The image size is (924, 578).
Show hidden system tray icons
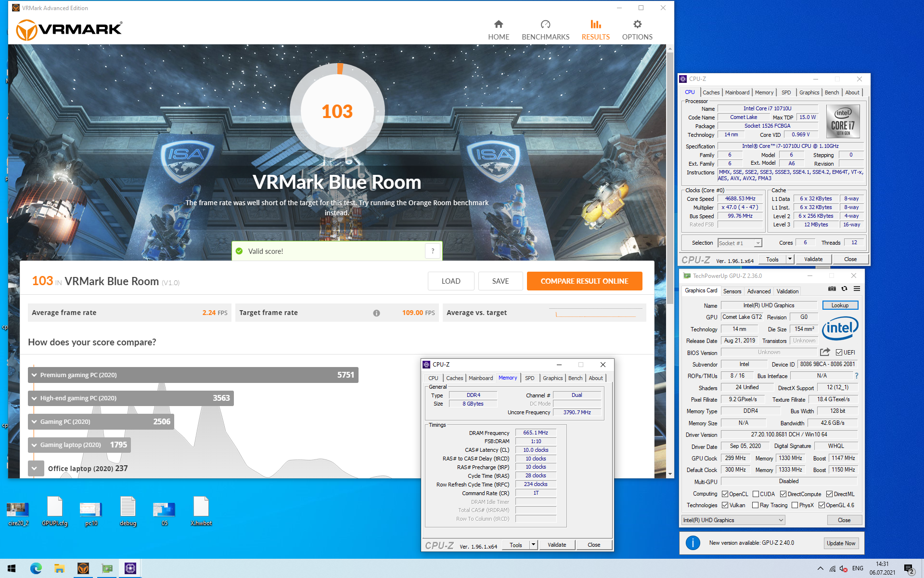pyautogui.click(x=820, y=568)
